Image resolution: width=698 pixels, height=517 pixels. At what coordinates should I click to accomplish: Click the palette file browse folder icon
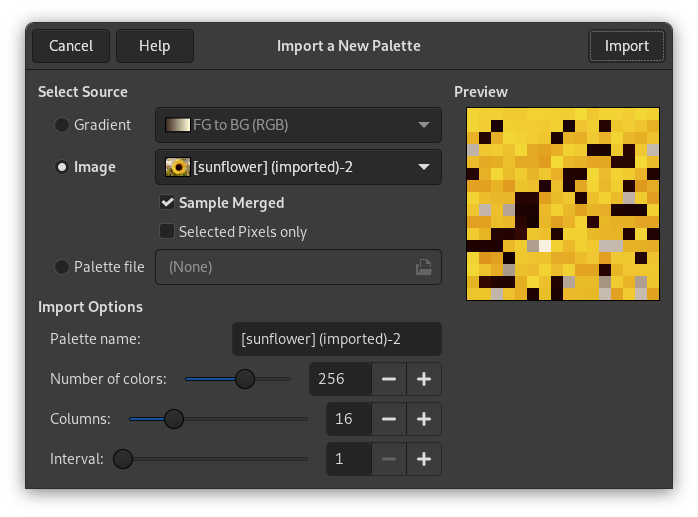424,267
